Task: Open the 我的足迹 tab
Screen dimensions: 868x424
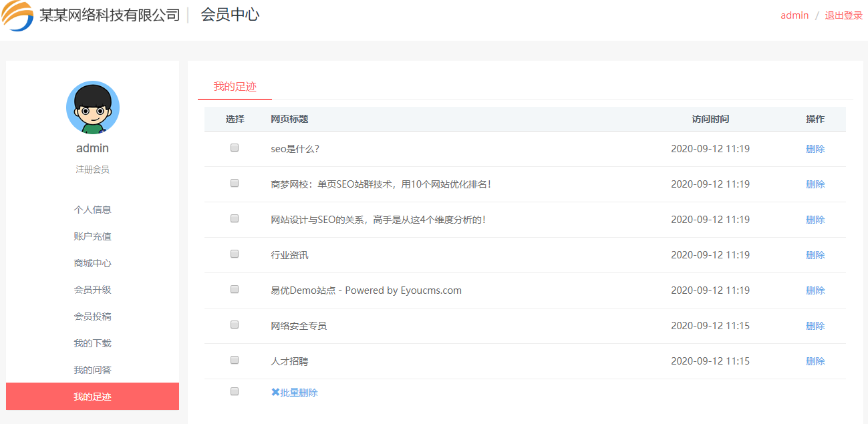Action: 235,86
